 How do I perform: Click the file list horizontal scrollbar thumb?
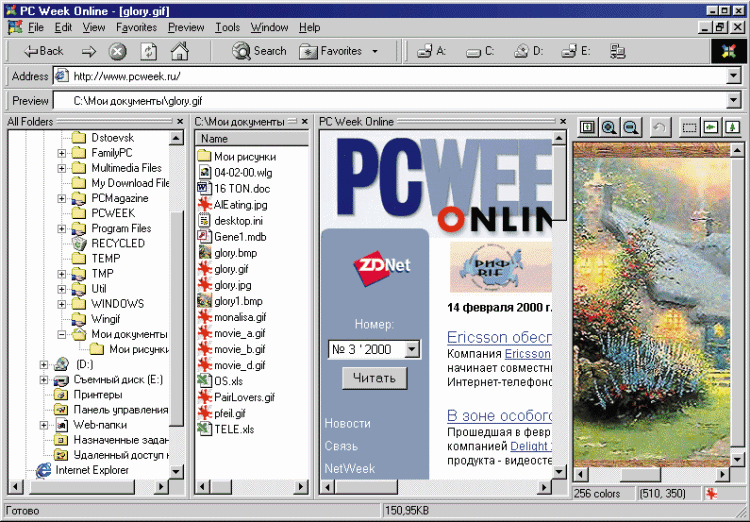click(x=221, y=487)
